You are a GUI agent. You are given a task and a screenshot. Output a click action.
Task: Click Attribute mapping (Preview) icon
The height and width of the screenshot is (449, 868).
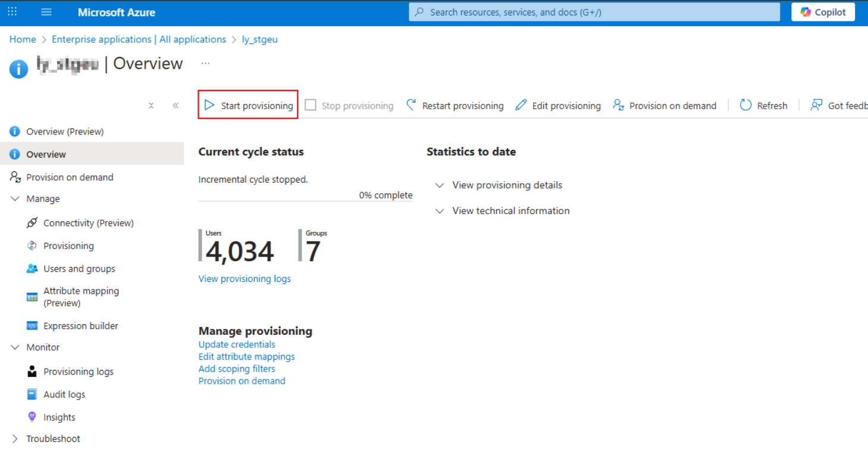pyautogui.click(x=32, y=297)
